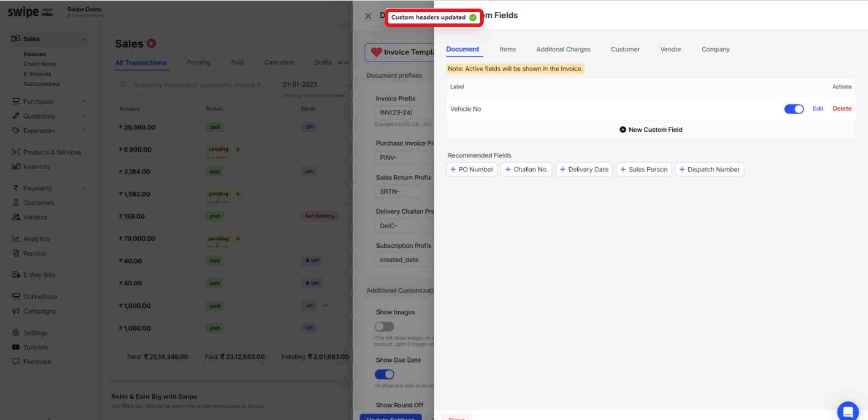Open E-Invoices in the sidebar
The image size is (868, 420).
click(38, 74)
